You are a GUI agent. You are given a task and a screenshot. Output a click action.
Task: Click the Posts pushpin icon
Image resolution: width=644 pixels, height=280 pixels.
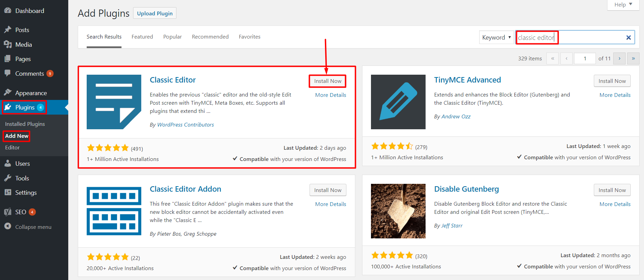(8, 30)
